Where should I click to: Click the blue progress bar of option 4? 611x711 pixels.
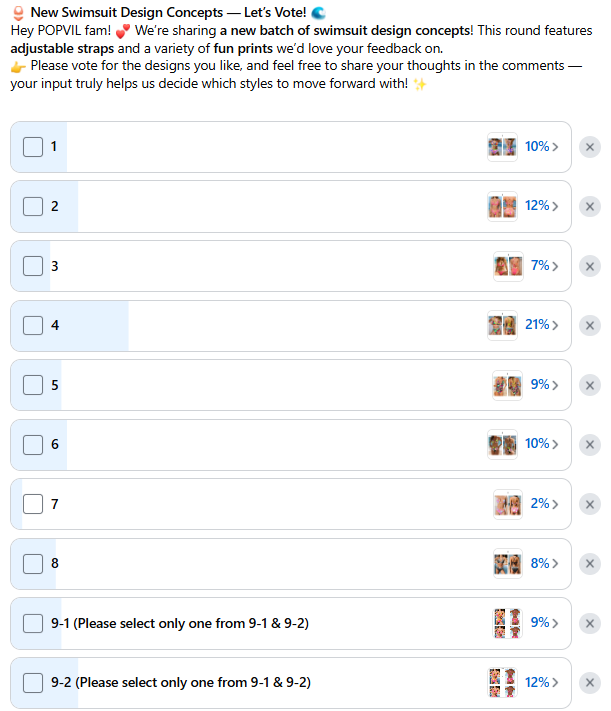coord(69,326)
